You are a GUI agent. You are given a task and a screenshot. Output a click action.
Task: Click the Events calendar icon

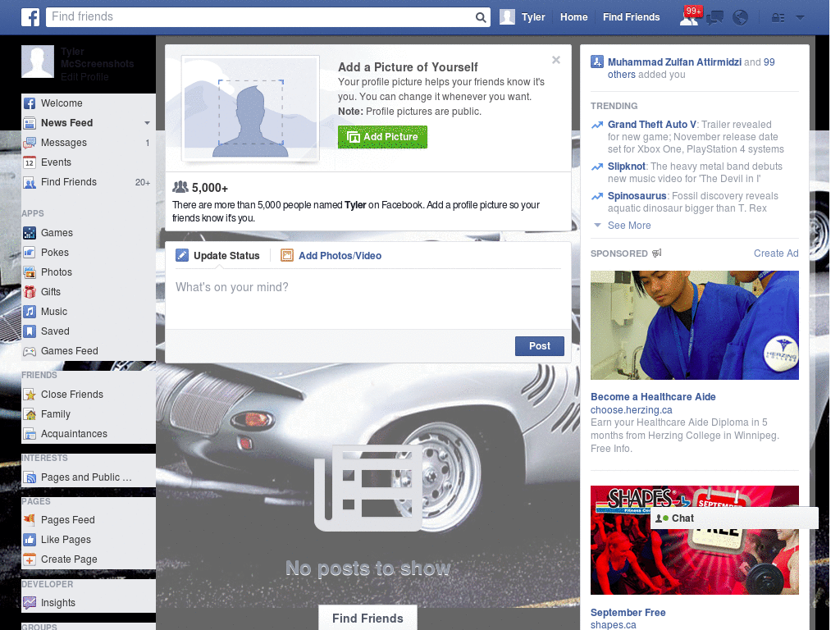click(30, 162)
